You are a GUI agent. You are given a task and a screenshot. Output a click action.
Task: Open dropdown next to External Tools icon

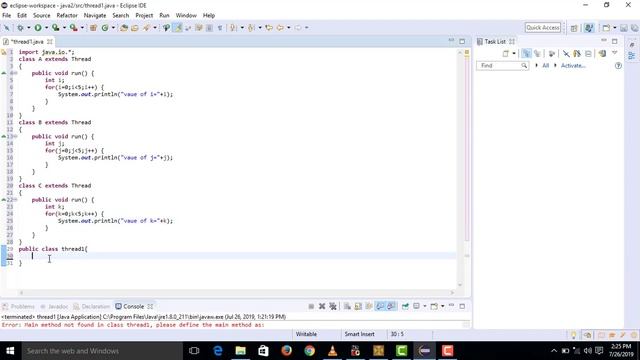[x=82, y=28]
